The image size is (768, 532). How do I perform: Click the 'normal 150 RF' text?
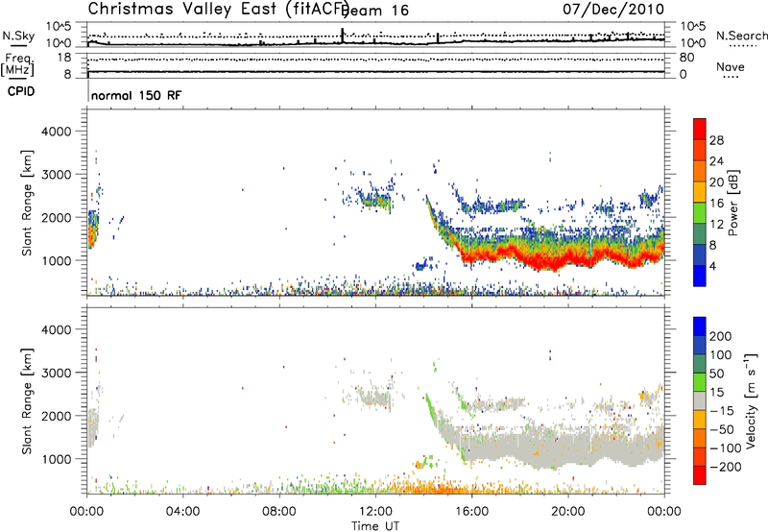[x=136, y=95]
